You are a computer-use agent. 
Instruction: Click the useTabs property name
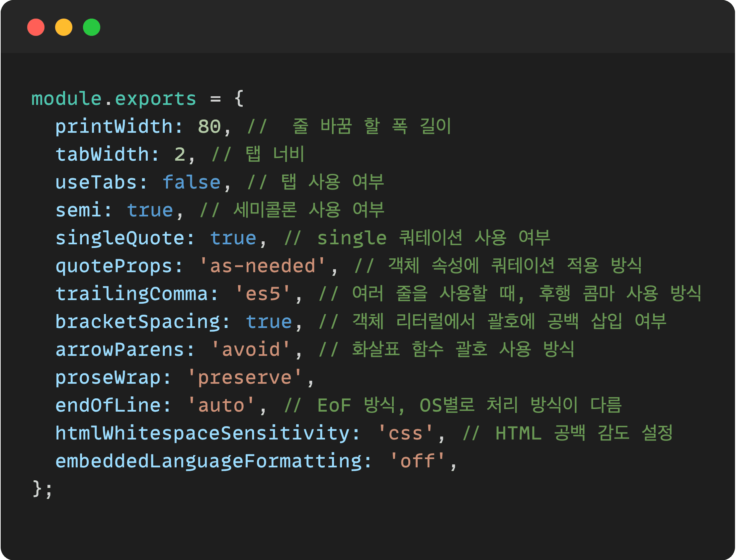(x=96, y=183)
